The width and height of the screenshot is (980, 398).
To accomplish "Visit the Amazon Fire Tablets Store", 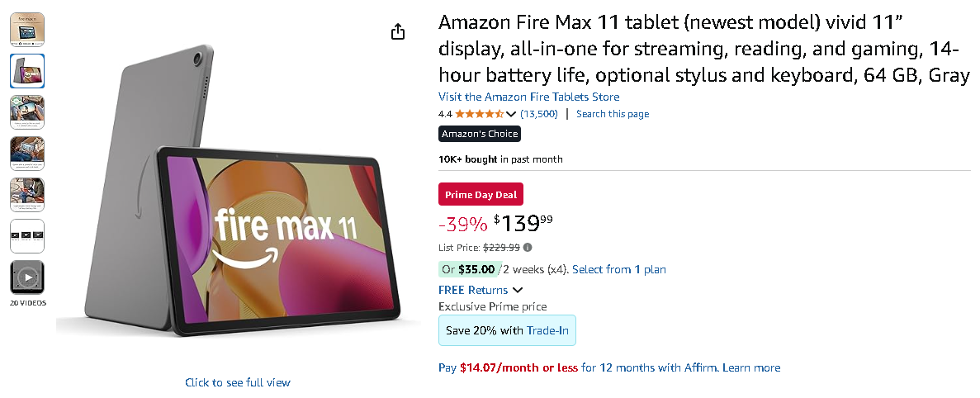I will coord(528,97).
